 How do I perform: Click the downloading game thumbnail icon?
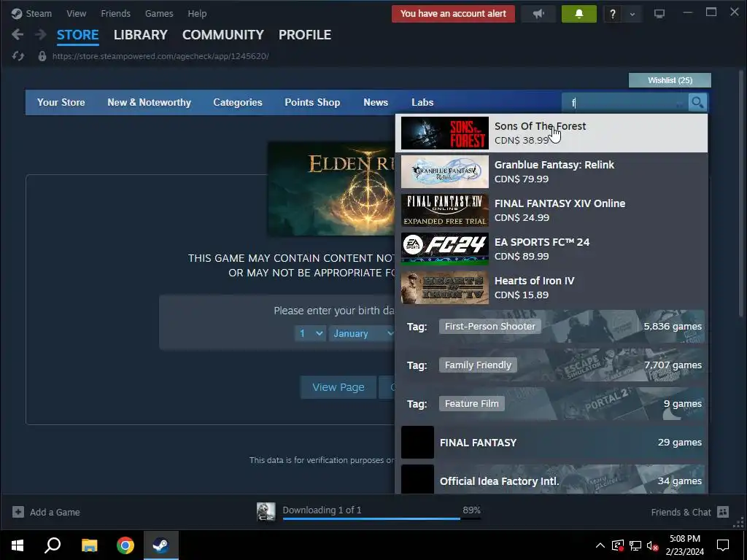[x=266, y=512]
